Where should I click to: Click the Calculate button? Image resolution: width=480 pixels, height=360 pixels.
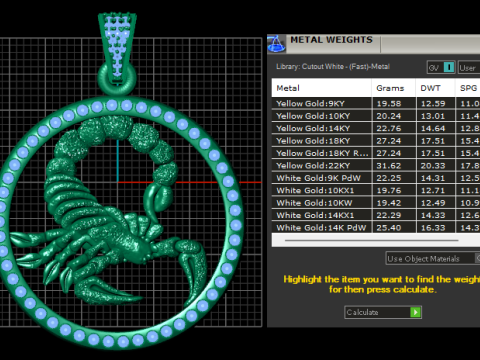383,312
